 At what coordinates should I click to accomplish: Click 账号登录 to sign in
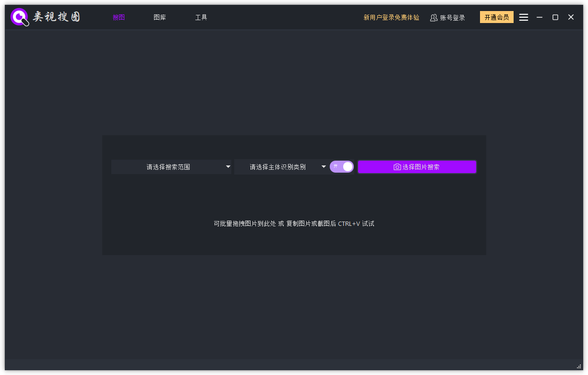pos(452,17)
